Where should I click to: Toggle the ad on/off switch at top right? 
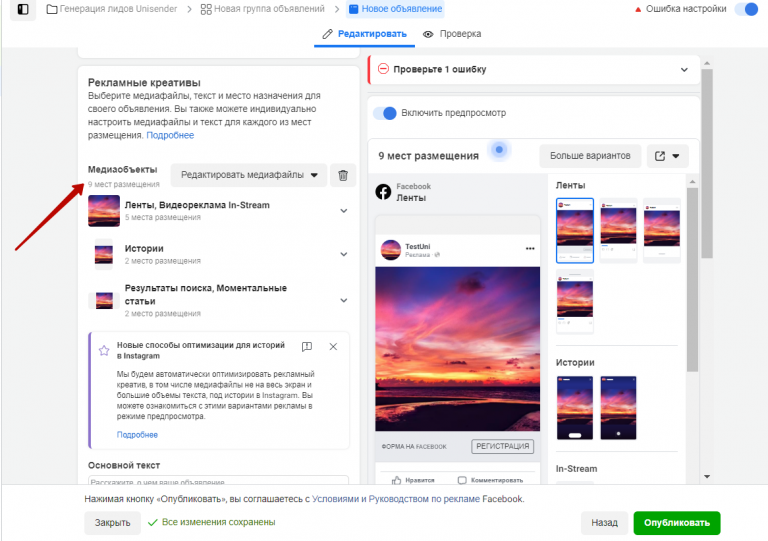point(746,9)
